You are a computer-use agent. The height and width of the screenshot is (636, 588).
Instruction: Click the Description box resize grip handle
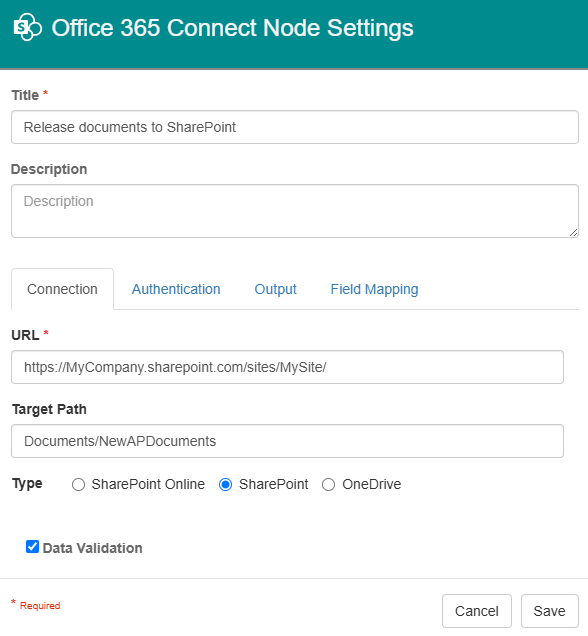(573, 232)
